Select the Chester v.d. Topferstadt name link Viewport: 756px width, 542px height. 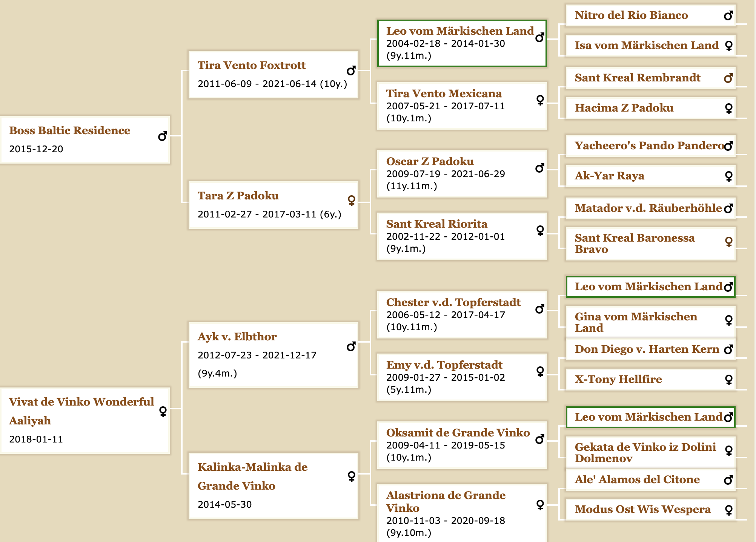click(x=453, y=302)
